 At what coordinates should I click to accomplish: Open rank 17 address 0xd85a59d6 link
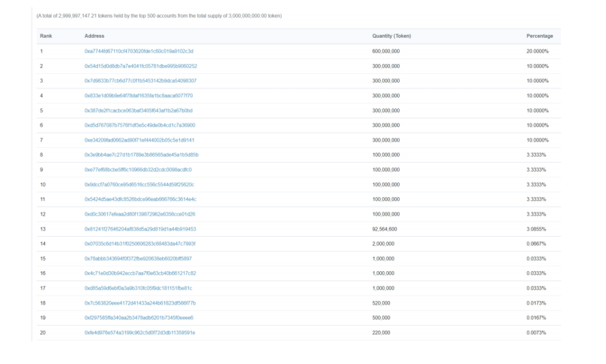pos(138,288)
